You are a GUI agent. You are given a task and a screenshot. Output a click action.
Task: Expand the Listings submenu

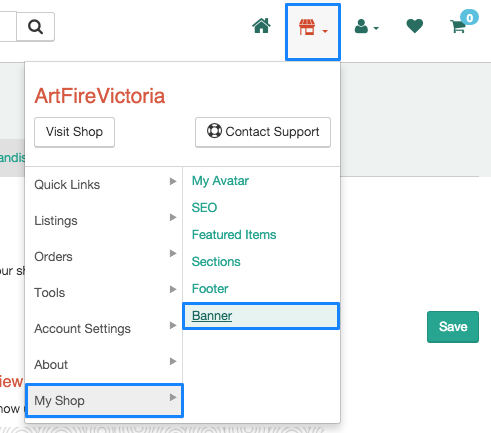pos(104,220)
